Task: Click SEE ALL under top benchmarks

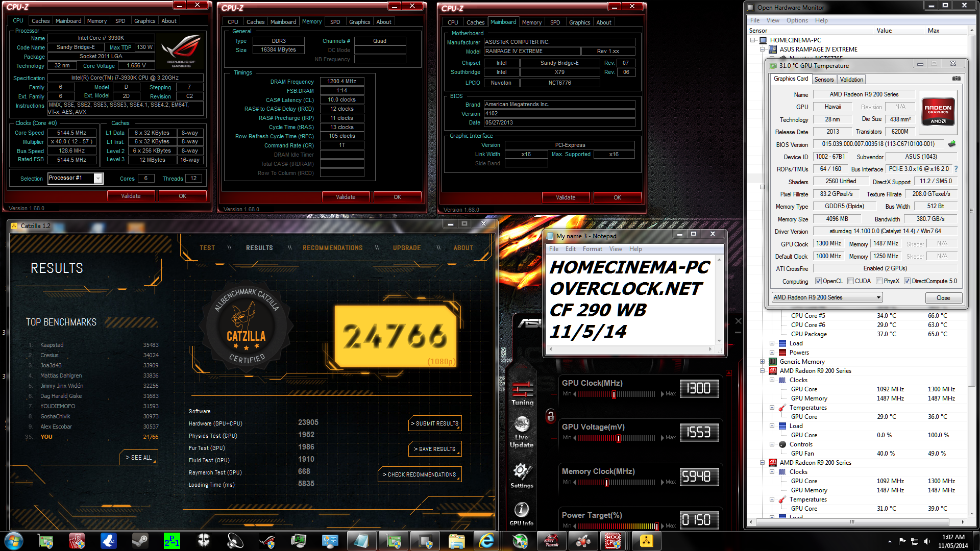Action: pyautogui.click(x=139, y=458)
